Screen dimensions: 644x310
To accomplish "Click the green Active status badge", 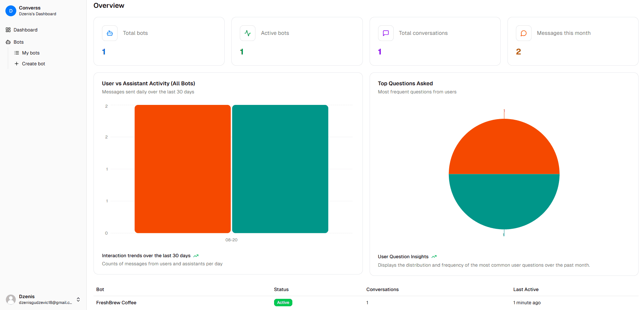I will click(x=283, y=303).
